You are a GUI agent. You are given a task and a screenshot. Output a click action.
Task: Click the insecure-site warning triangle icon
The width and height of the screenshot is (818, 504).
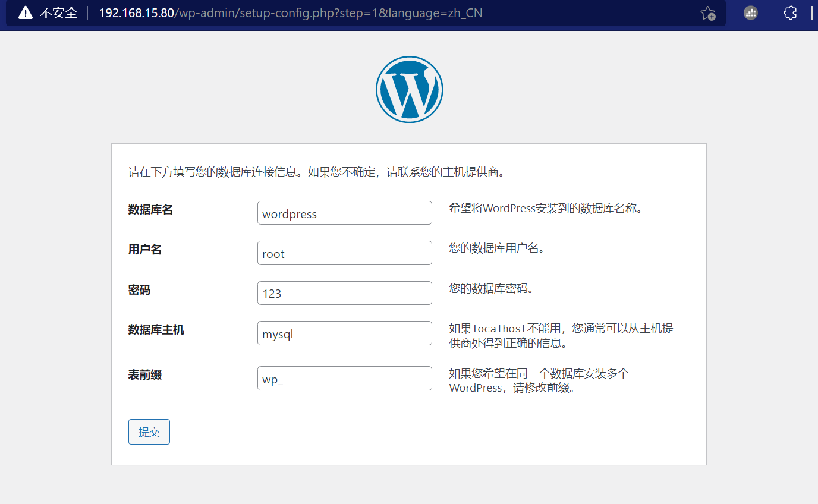[x=26, y=12]
